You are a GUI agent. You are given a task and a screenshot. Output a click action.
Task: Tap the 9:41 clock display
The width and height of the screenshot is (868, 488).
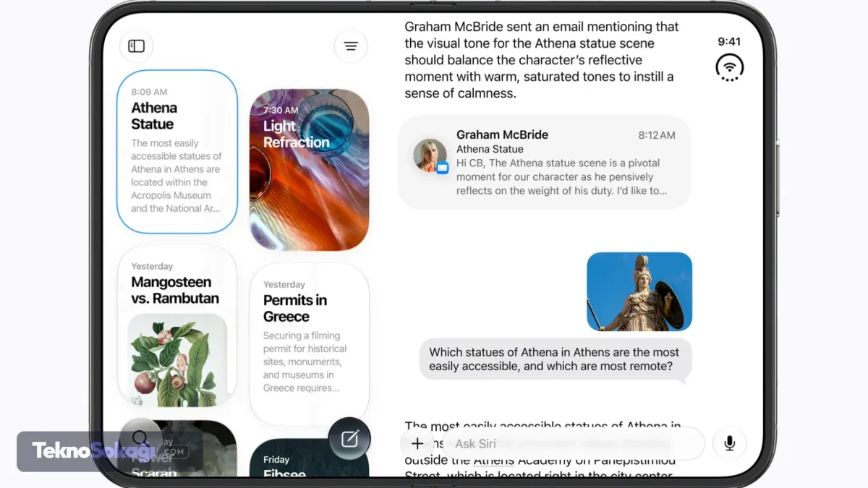click(729, 42)
